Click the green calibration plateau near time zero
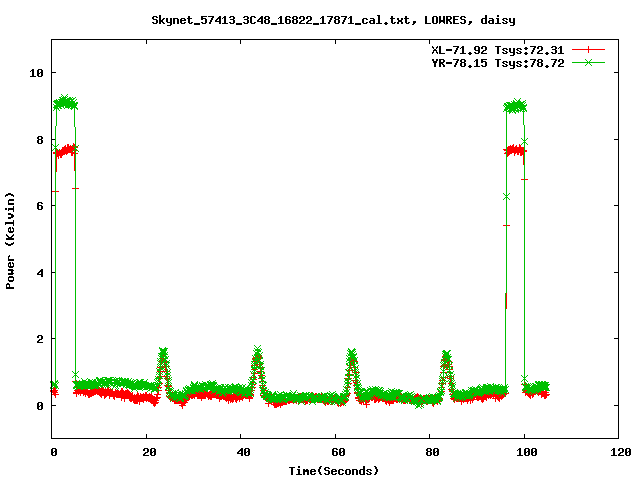Viewport: 640px width, 480px height. [65, 102]
